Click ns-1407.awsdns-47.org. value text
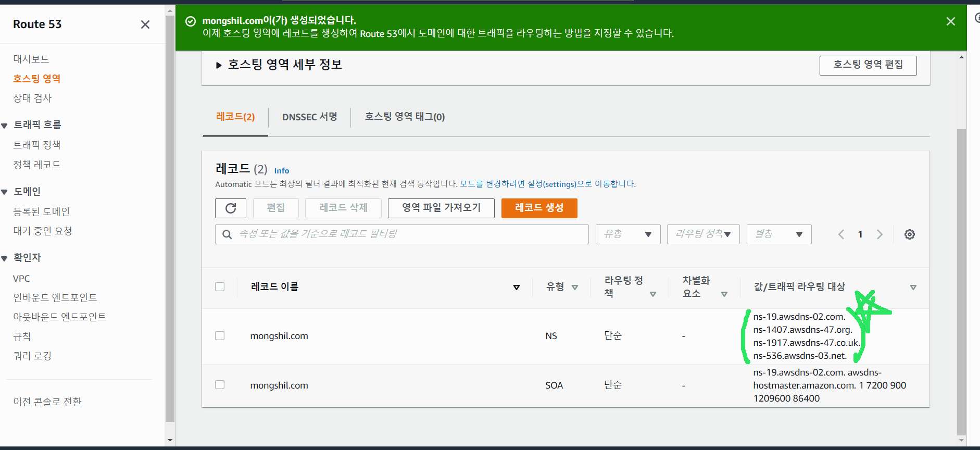 (802, 330)
